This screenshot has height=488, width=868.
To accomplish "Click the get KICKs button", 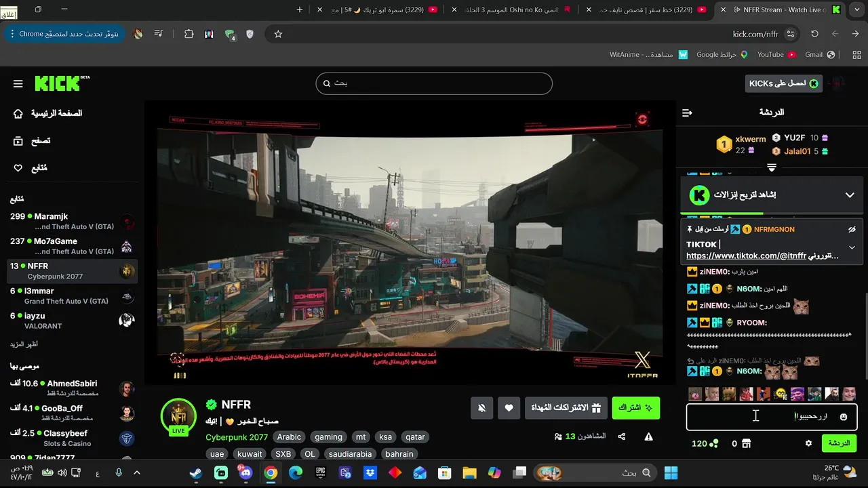I will click(783, 83).
